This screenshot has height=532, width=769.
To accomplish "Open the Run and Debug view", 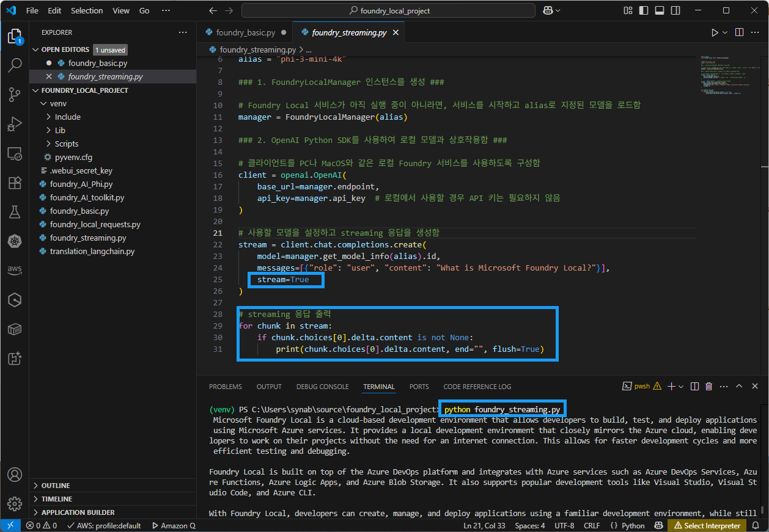I will [x=15, y=125].
